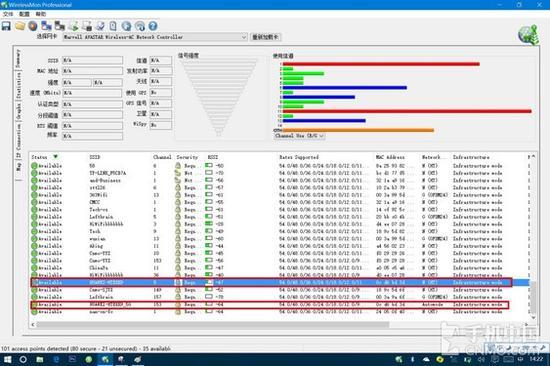
Task: Click the checkmark toolbar icon
Action: pyautogui.click(x=100, y=26)
